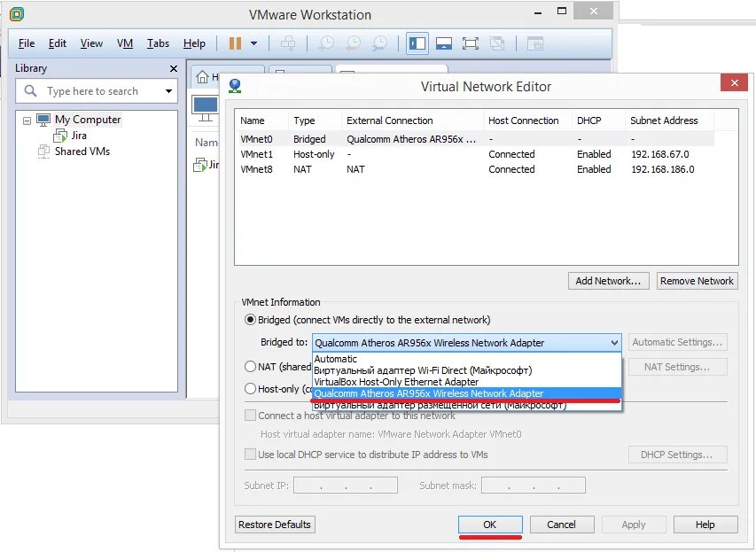The image size is (756, 552).
Task: Click the Cancel button
Action: coord(562,525)
